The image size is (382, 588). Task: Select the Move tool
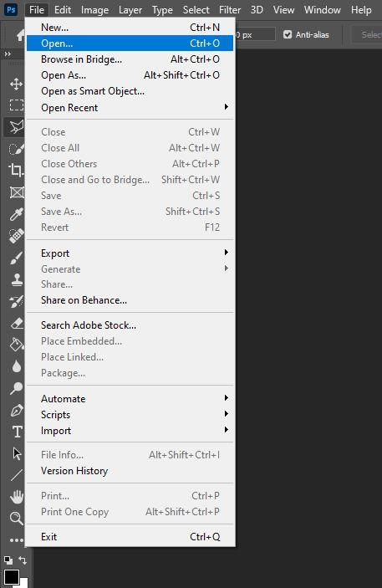click(16, 84)
